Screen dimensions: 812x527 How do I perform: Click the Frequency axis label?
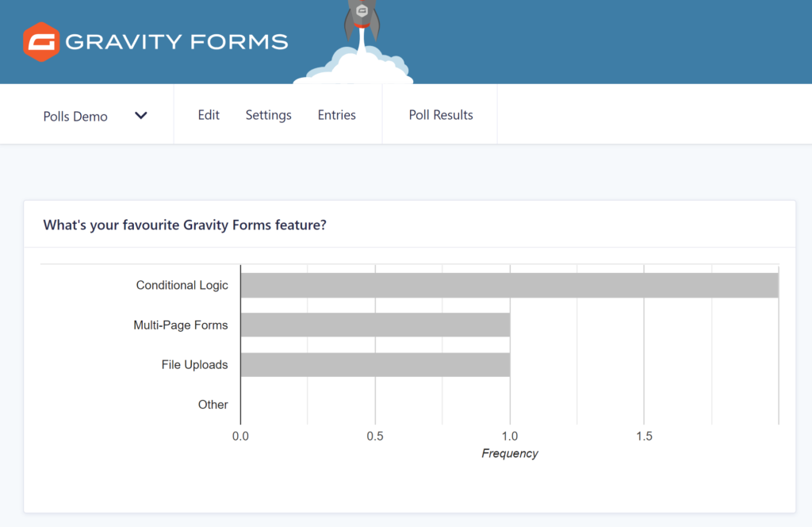(x=510, y=453)
